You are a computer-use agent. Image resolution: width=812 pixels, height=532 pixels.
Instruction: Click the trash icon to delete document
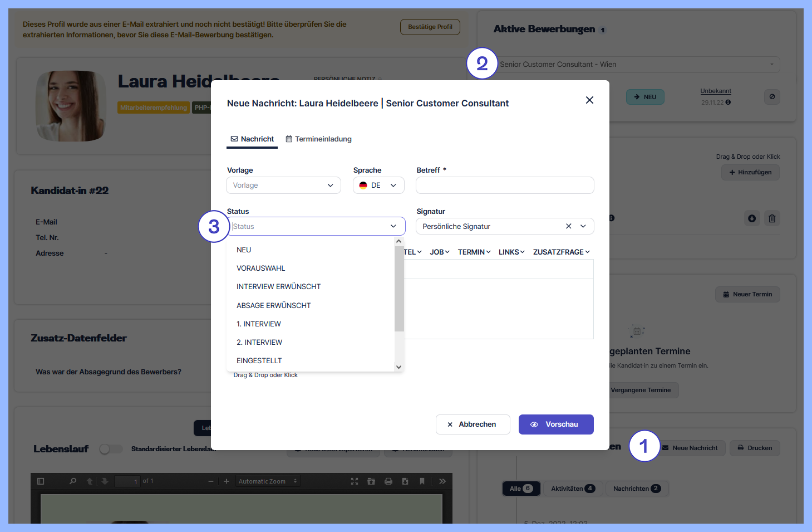(772, 218)
